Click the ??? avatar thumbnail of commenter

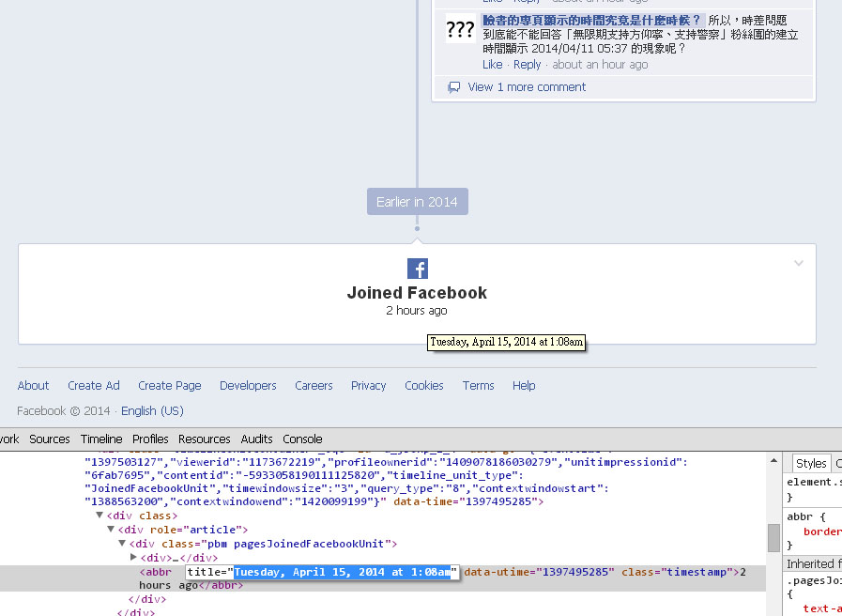(x=460, y=29)
